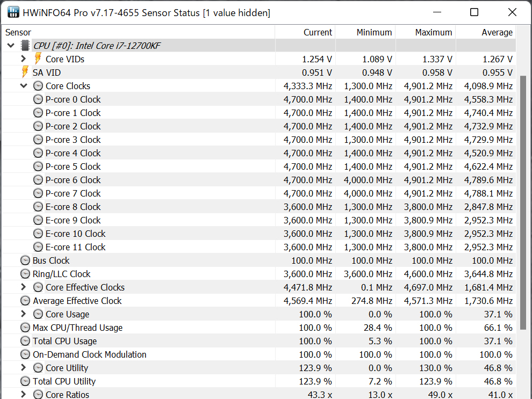532x399 pixels.
Task: Click the Sensor column header
Action: [x=18, y=32]
